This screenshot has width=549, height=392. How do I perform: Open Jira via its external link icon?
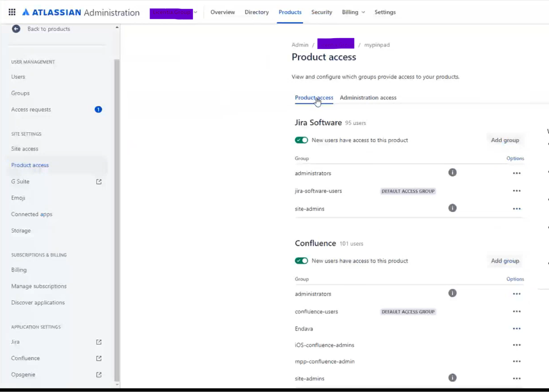coord(98,342)
